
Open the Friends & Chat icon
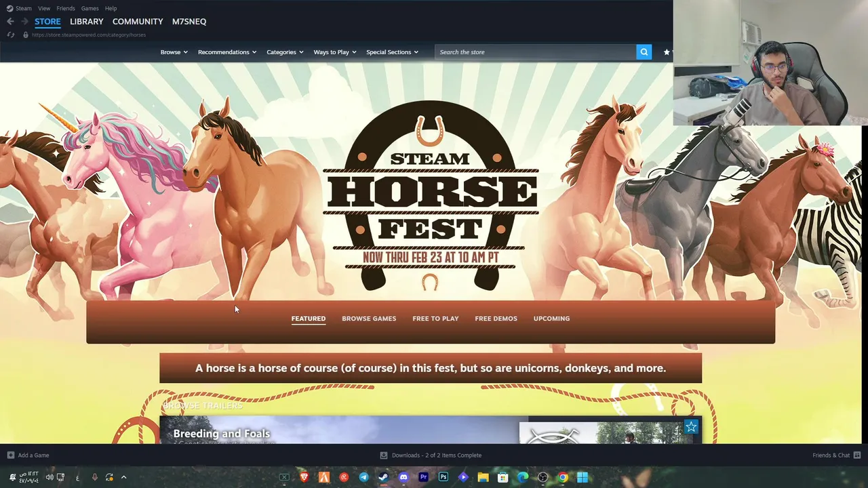click(x=857, y=455)
